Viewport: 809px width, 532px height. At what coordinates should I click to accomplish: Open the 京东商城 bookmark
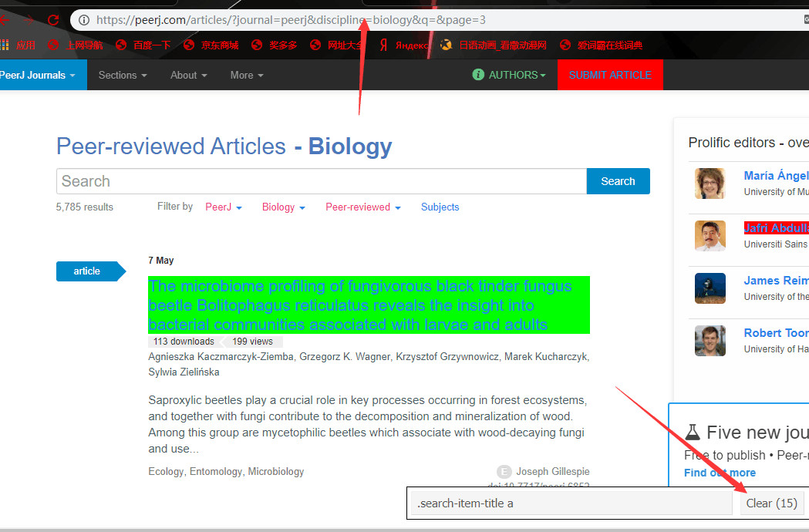[211, 45]
